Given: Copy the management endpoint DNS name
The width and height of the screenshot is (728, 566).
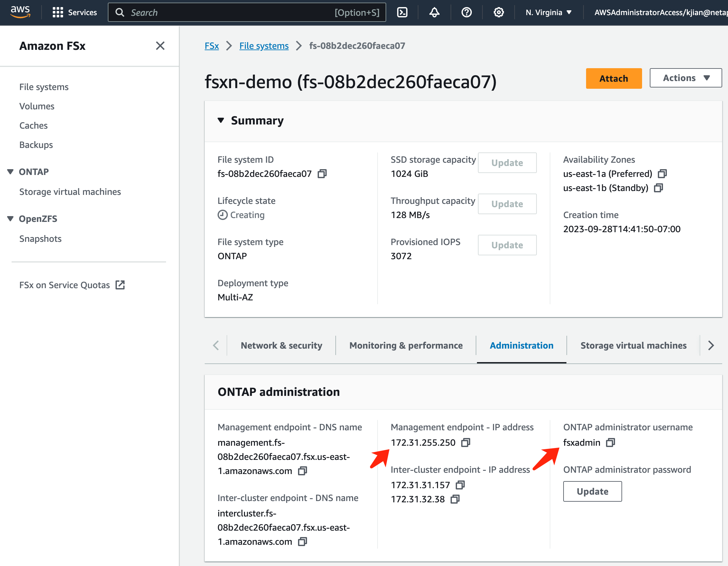Looking at the screenshot, I should click(x=302, y=471).
